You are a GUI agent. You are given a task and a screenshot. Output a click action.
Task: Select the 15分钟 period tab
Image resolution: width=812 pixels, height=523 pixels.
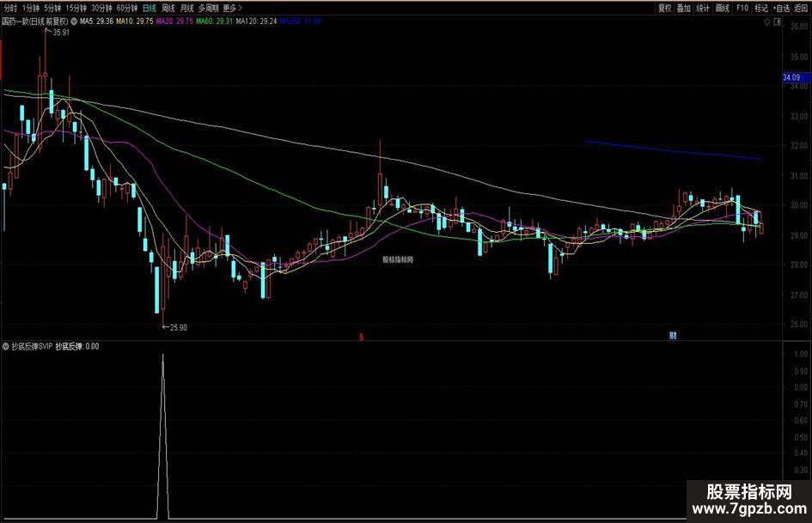76,8
